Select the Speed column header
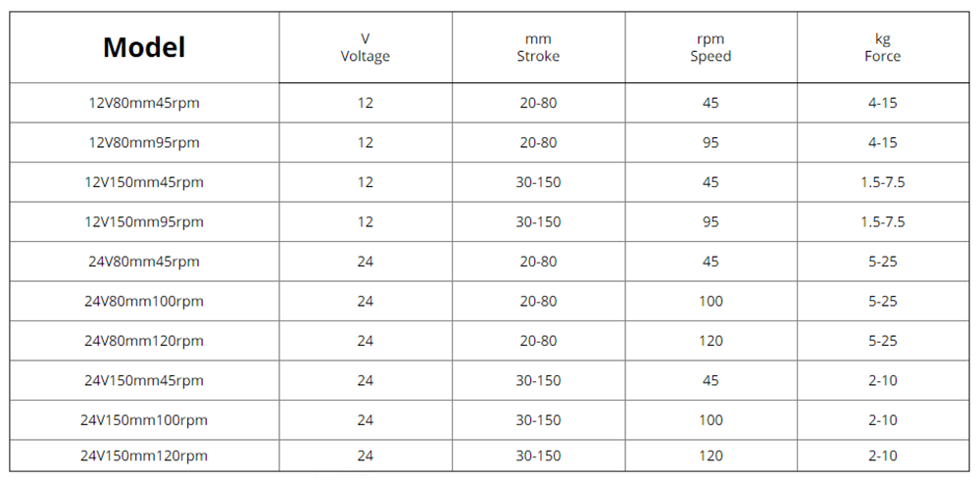 click(710, 48)
